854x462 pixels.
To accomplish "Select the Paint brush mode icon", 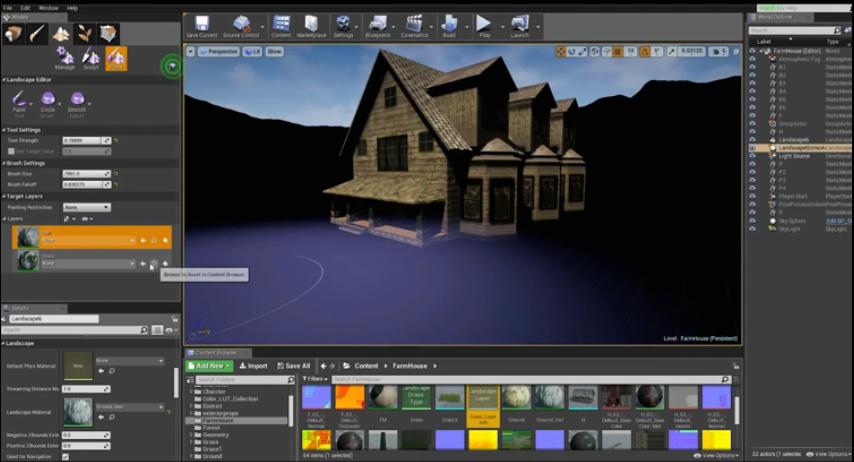I will click(x=37, y=34).
